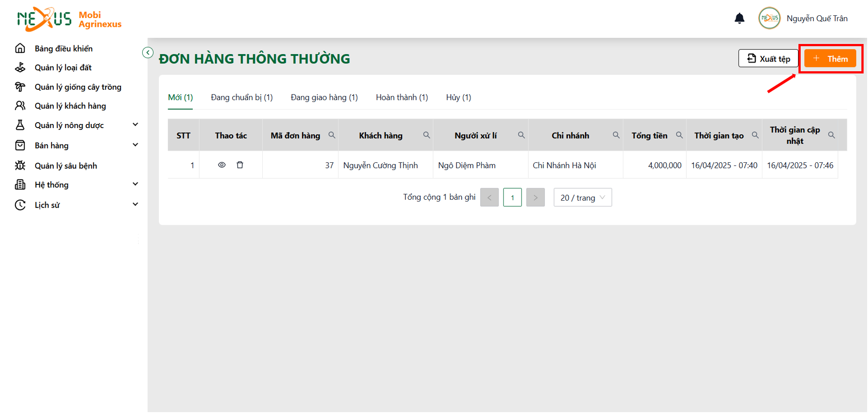The image size is (868, 413).
Task: Click the shopping bag icon for Bán hàng
Action: (20, 145)
